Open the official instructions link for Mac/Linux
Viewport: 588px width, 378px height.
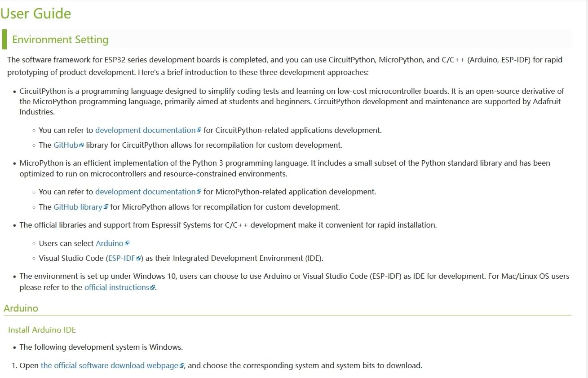[116, 287]
